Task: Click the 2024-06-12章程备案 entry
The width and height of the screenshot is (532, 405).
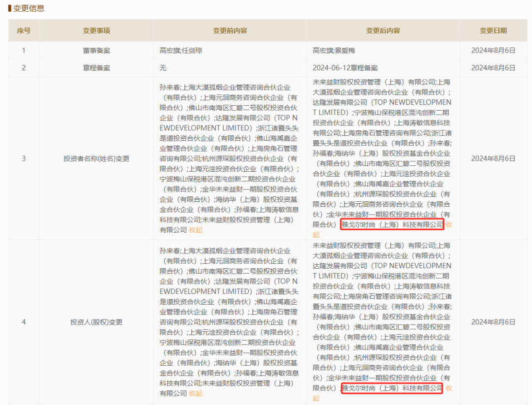Action: pos(345,68)
